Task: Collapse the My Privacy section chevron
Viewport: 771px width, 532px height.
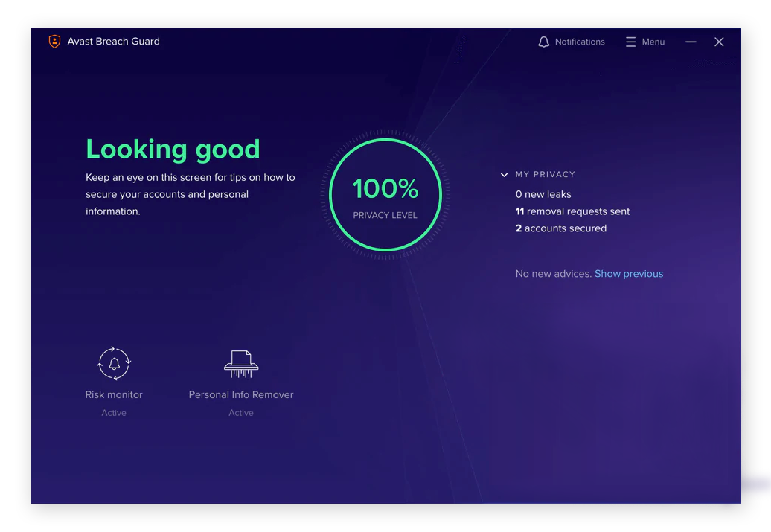Action: point(504,175)
